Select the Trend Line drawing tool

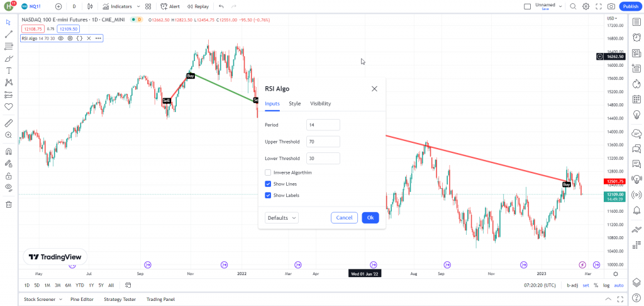point(9,34)
